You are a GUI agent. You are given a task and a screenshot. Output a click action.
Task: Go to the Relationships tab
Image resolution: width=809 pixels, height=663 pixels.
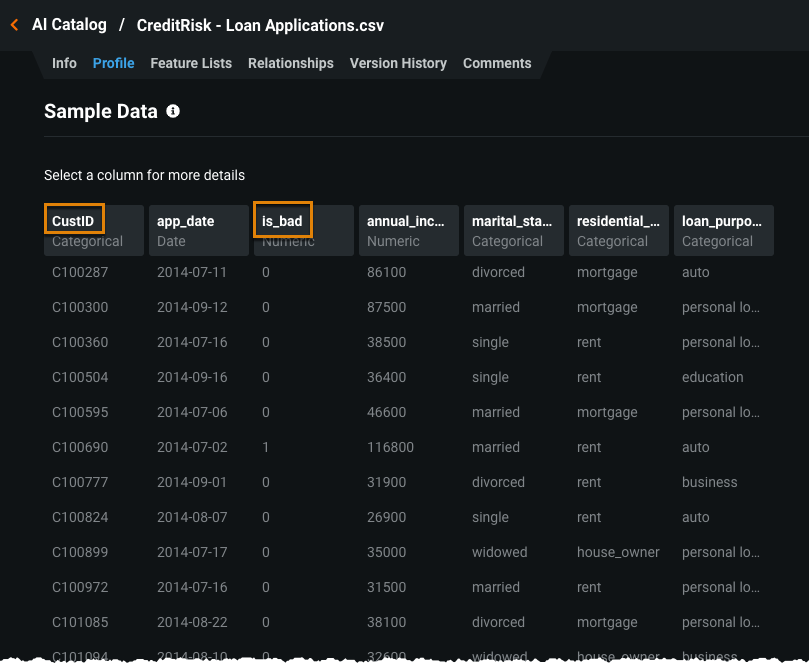click(291, 63)
